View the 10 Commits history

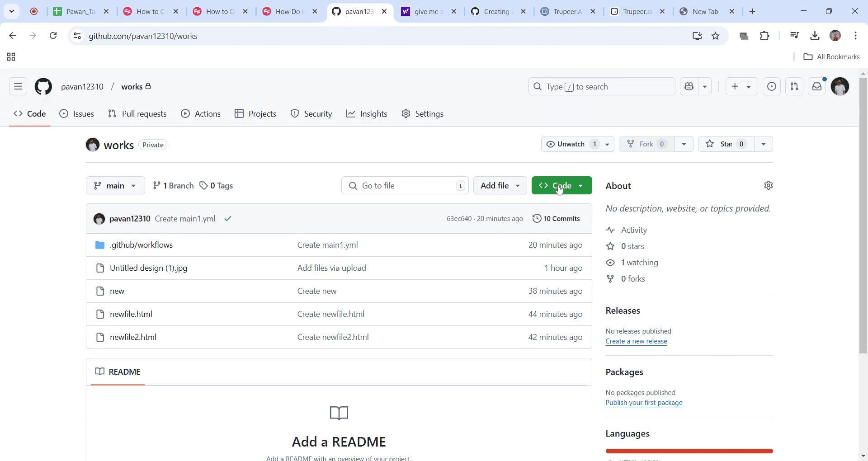(557, 219)
